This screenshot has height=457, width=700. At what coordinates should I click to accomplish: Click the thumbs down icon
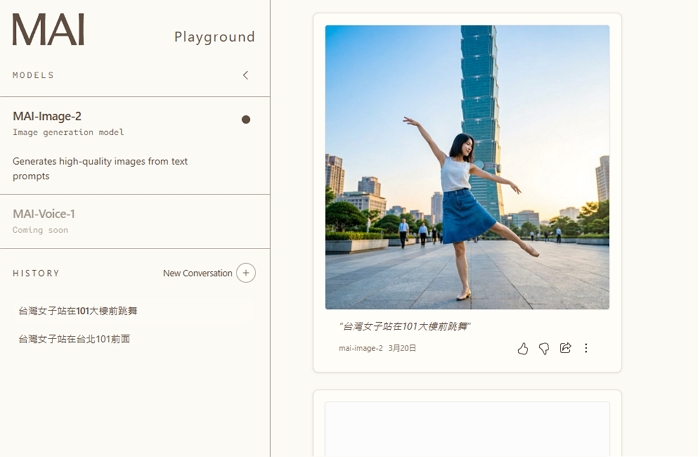click(544, 349)
